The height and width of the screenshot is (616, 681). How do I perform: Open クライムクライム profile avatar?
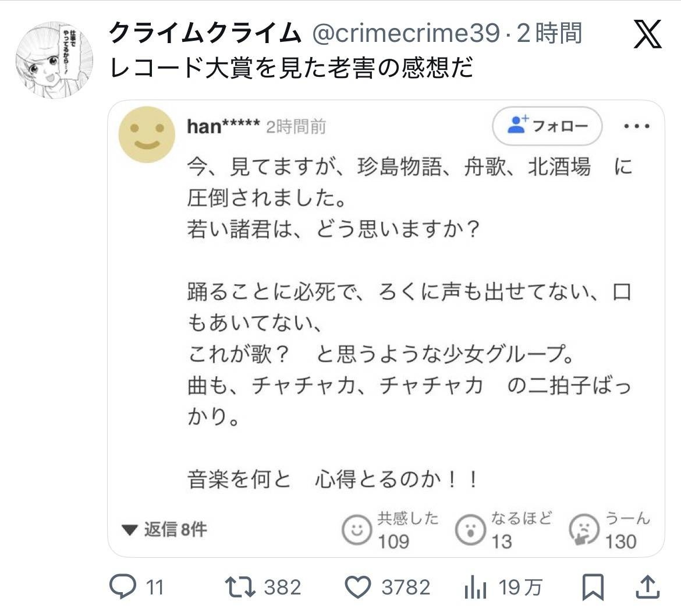click(54, 60)
